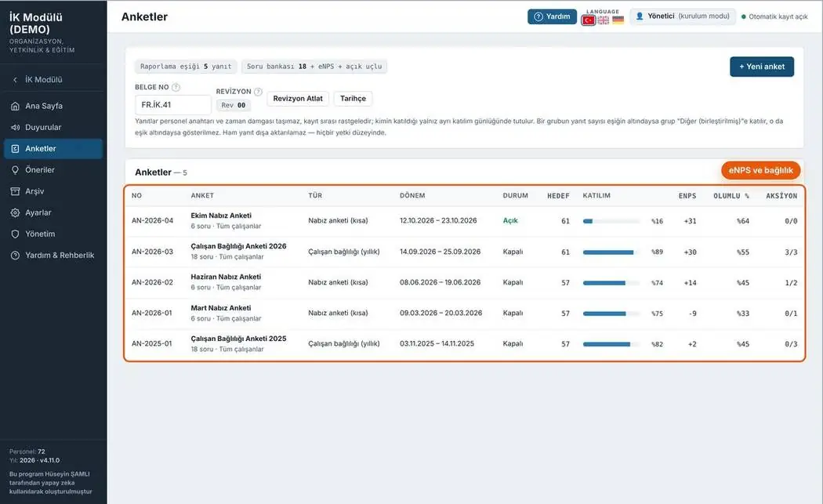Open Çalışan Bağlılığı Anketi 2026 survey name

(x=238, y=246)
